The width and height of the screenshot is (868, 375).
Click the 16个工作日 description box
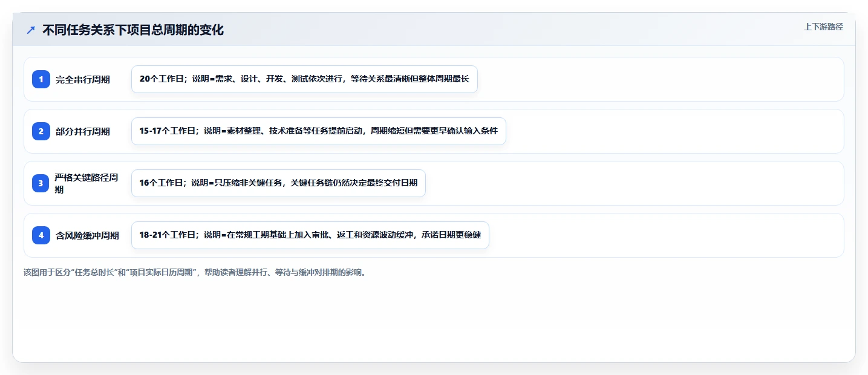[279, 183]
